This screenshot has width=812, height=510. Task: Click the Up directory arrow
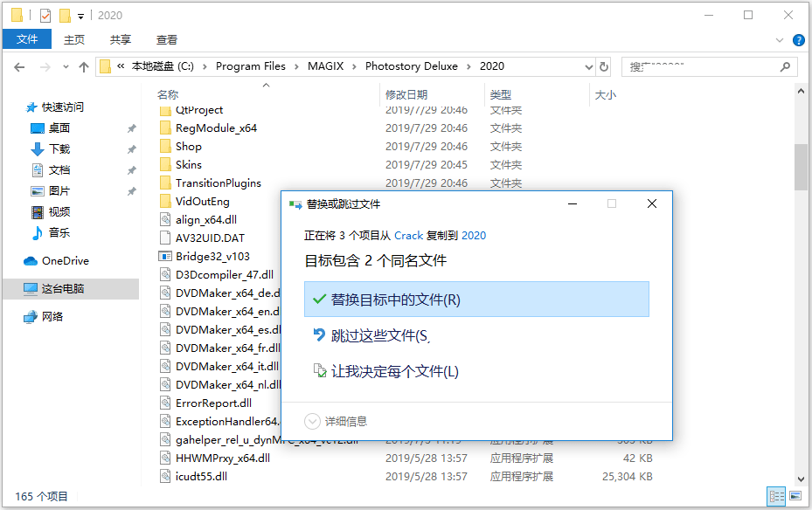(84, 66)
